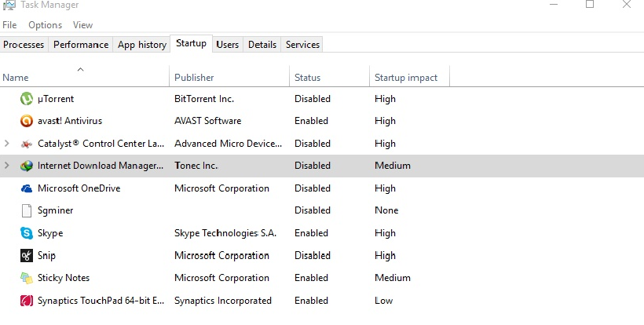644x325 pixels.
Task: Open the View menu
Action: pyautogui.click(x=83, y=25)
